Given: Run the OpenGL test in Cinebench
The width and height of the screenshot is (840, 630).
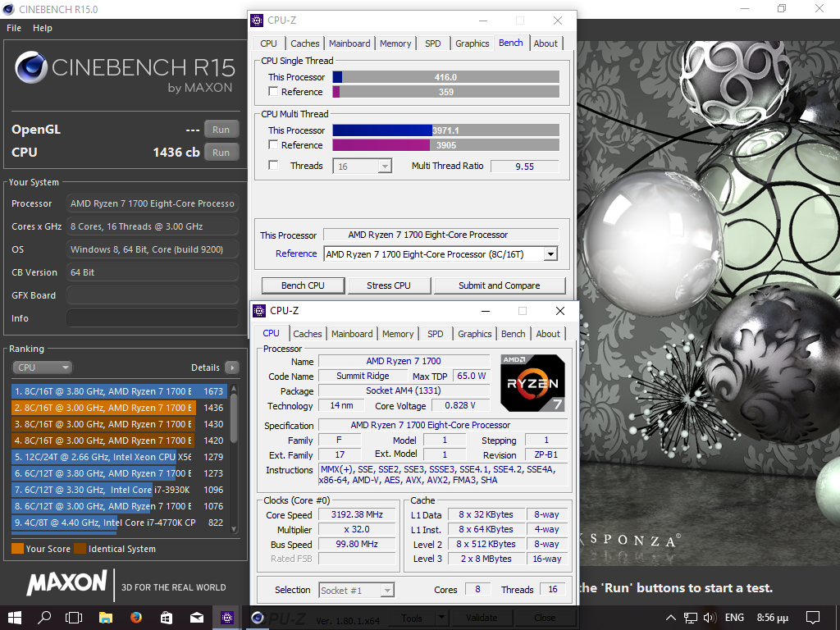Looking at the screenshot, I should point(221,130).
